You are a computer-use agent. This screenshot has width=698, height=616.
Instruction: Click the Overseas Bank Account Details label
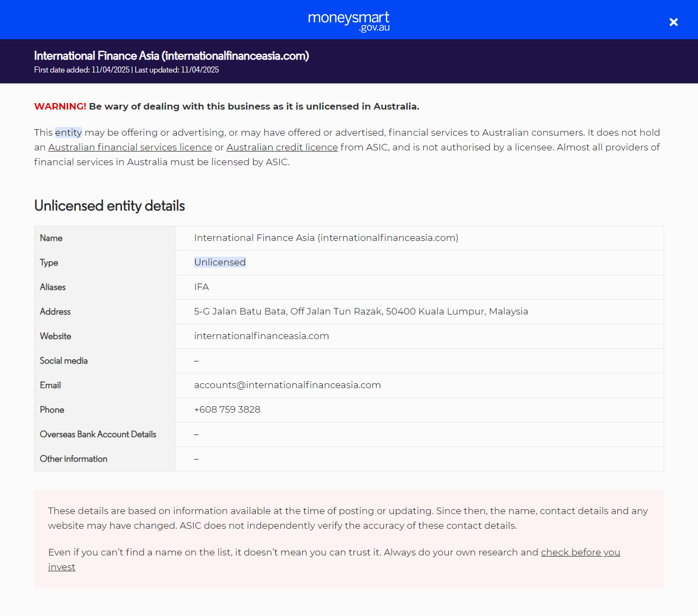98,434
